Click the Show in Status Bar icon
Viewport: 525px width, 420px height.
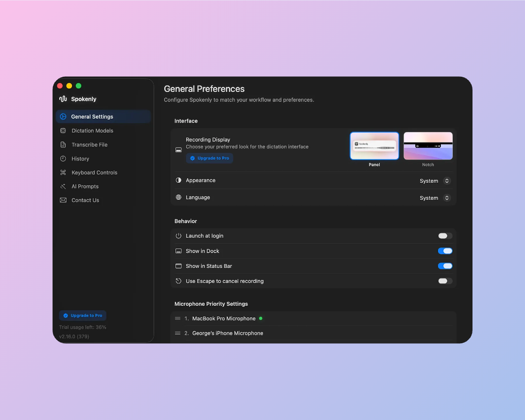coord(178,266)
